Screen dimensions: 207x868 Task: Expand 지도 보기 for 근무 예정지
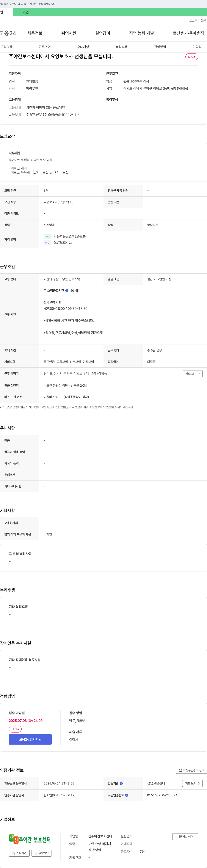(x=193, y=373)
